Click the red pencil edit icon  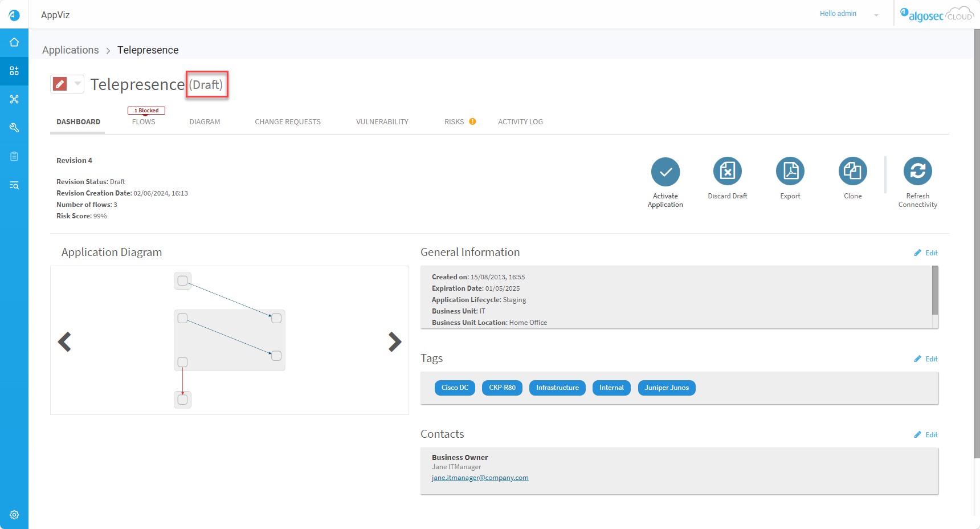(60, 84)
